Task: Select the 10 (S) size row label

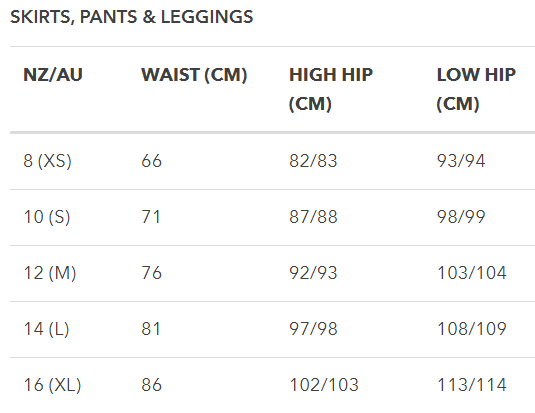Action: tap(47, 217)
